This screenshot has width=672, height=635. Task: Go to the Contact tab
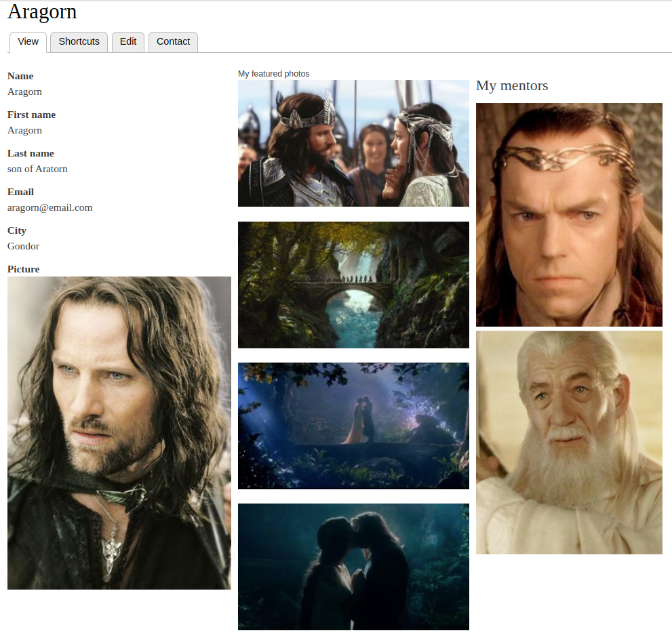pyautogui.click(x=173, y=42)
